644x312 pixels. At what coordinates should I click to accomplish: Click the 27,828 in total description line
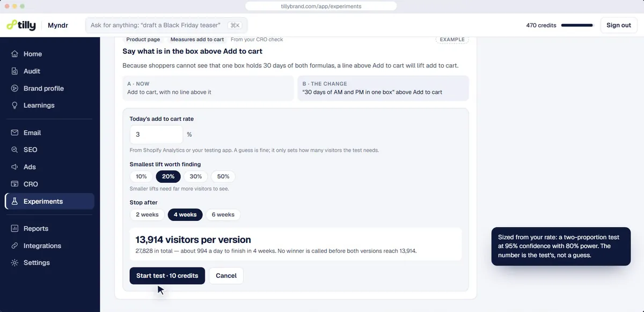click(x=276, y=251)
